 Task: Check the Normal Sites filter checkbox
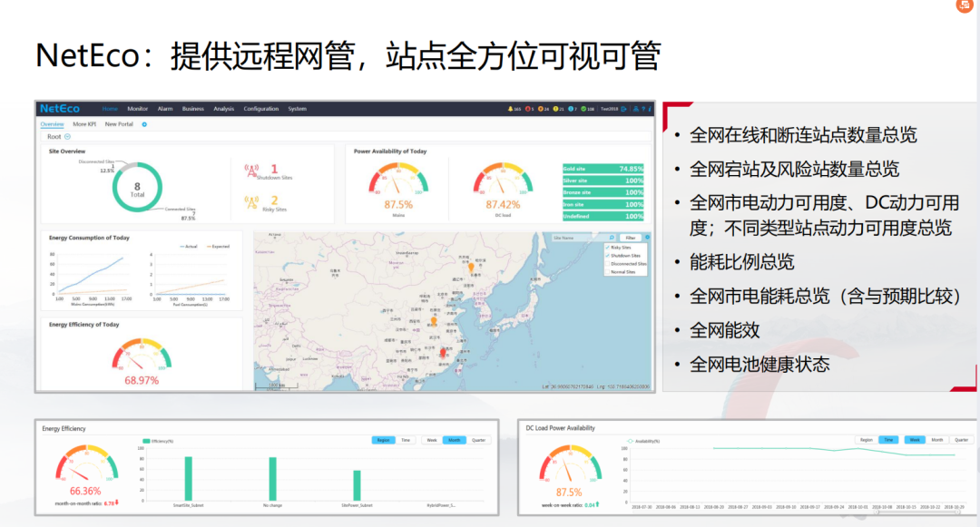coord(607,271)
